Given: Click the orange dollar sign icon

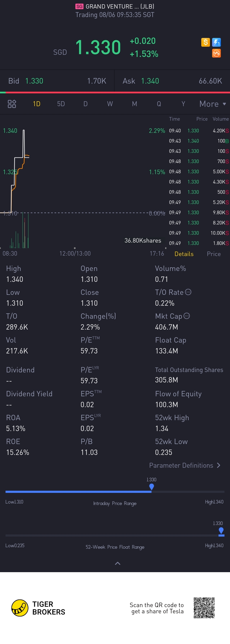Looking at the screenshot, I should coord(206,42).
